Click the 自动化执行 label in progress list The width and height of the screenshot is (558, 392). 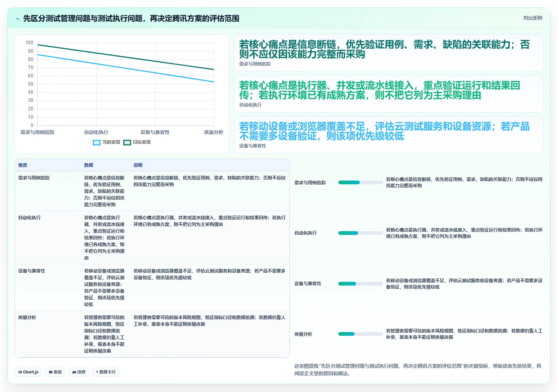click(305, 233)
